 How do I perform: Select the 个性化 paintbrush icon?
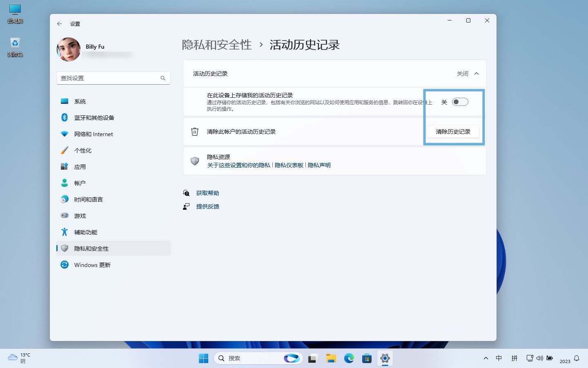[65, 150]
